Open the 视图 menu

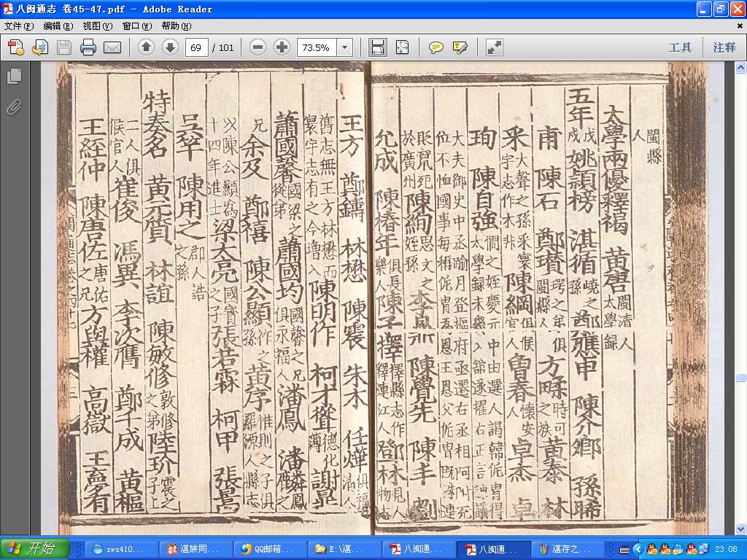(x=97, y=26)
